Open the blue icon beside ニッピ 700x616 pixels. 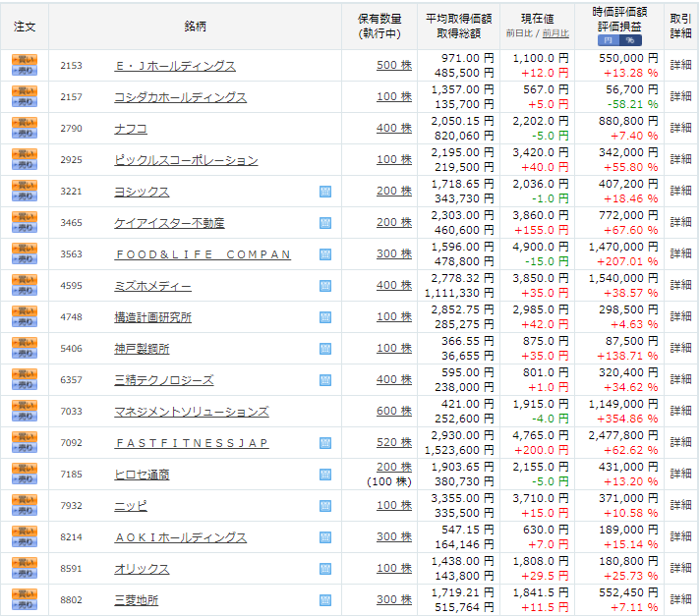[x=325, y=506]
